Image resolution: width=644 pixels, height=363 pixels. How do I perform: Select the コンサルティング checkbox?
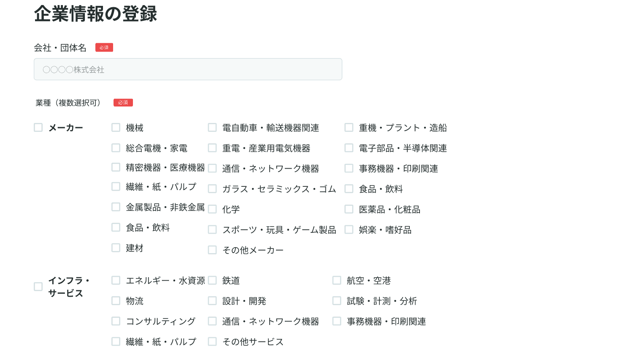coord(116,321)
